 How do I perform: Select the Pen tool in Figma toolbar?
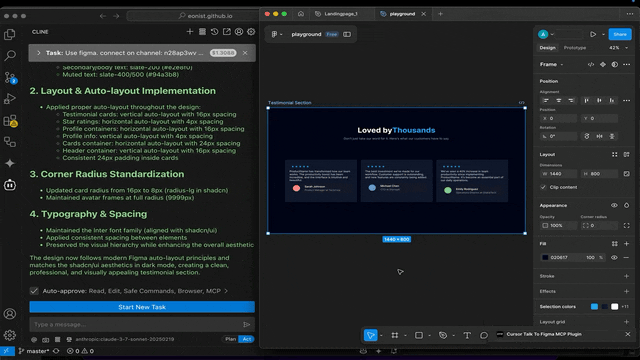coord(443,335)
